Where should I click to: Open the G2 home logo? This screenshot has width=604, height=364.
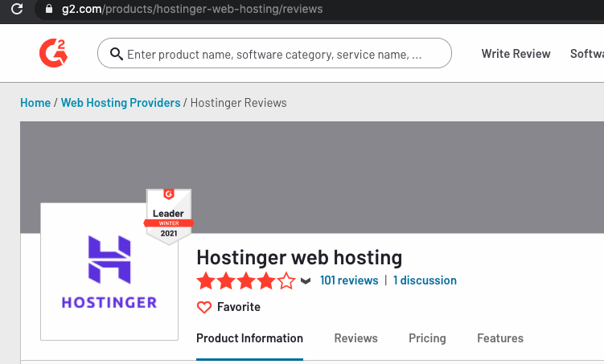54,53
